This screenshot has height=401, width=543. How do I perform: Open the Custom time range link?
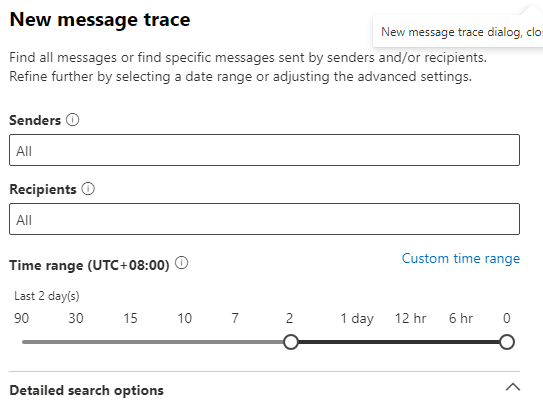[x=461, y=258]
